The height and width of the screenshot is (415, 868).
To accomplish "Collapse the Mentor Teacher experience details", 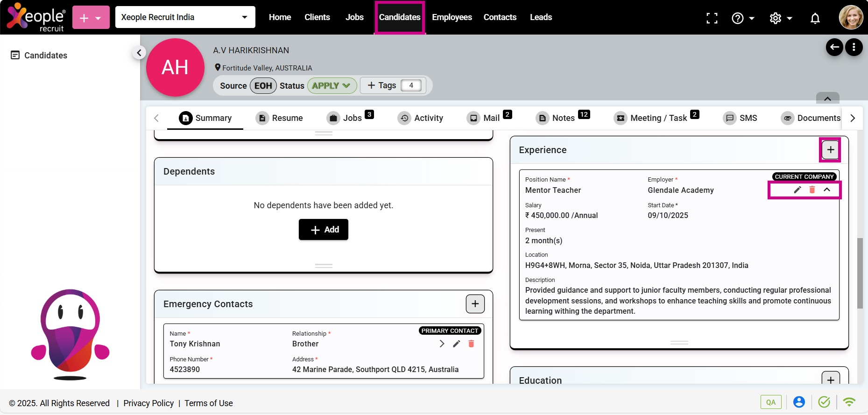I will 827,190.
